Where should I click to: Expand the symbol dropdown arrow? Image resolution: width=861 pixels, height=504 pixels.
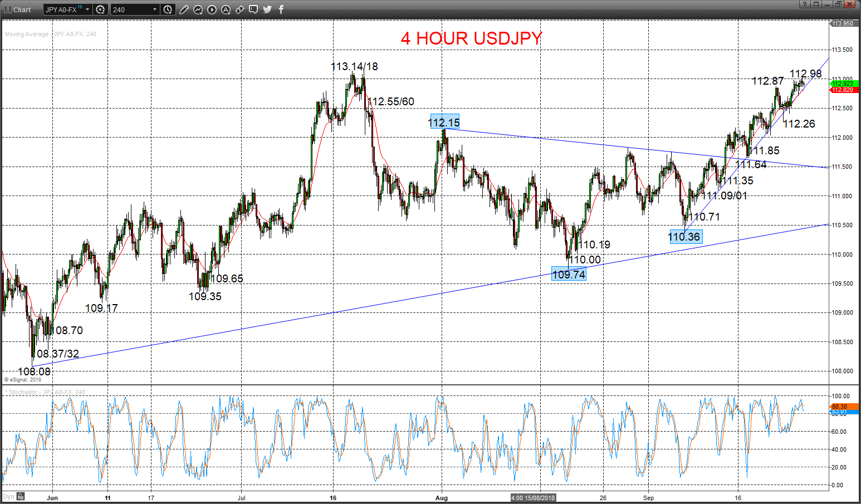pos(87,9)
